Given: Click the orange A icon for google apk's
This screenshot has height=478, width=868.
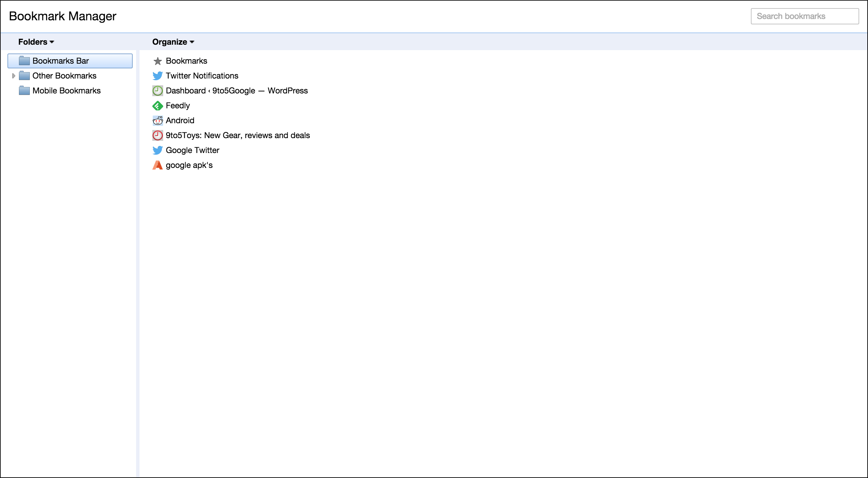Looking at the screenshot, I should 157,165.
